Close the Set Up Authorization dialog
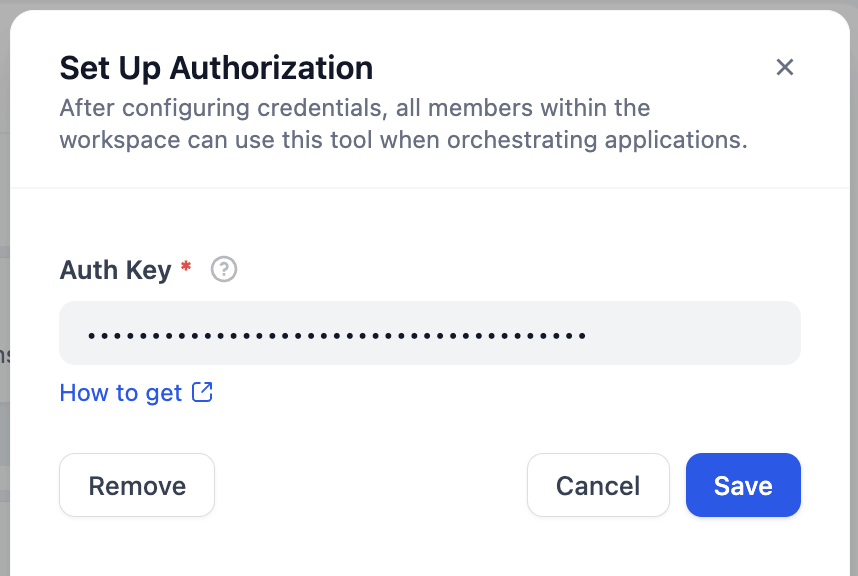 785,67
